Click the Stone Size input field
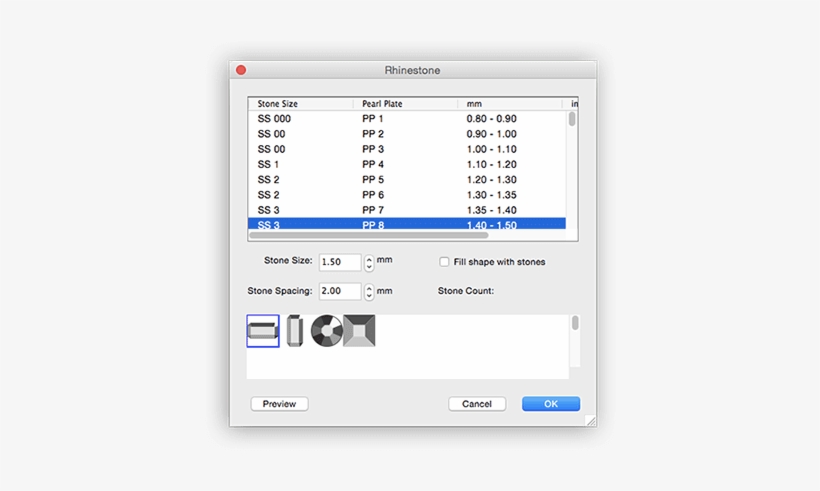 click(339, 262)
